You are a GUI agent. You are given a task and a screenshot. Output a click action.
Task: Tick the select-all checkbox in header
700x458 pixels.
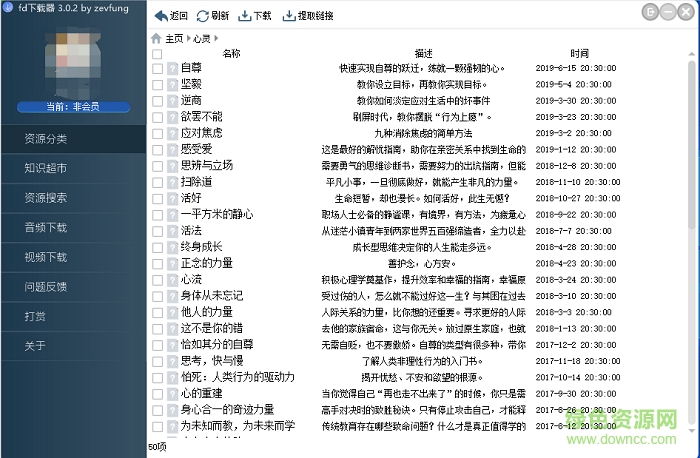[157, 54]
